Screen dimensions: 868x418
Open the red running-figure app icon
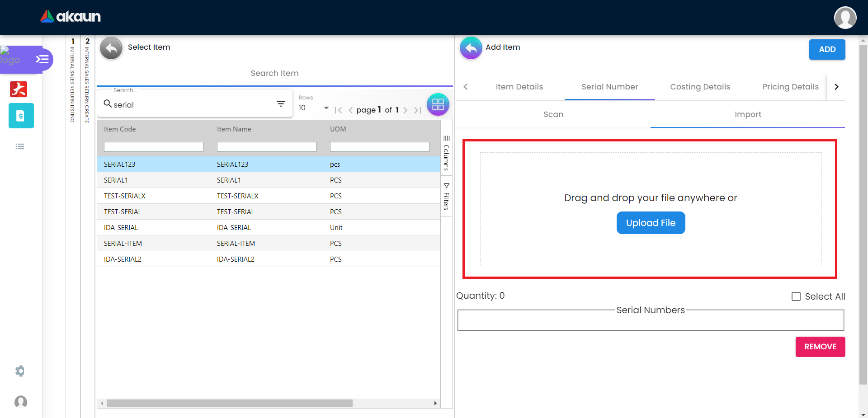pos(19,89)
